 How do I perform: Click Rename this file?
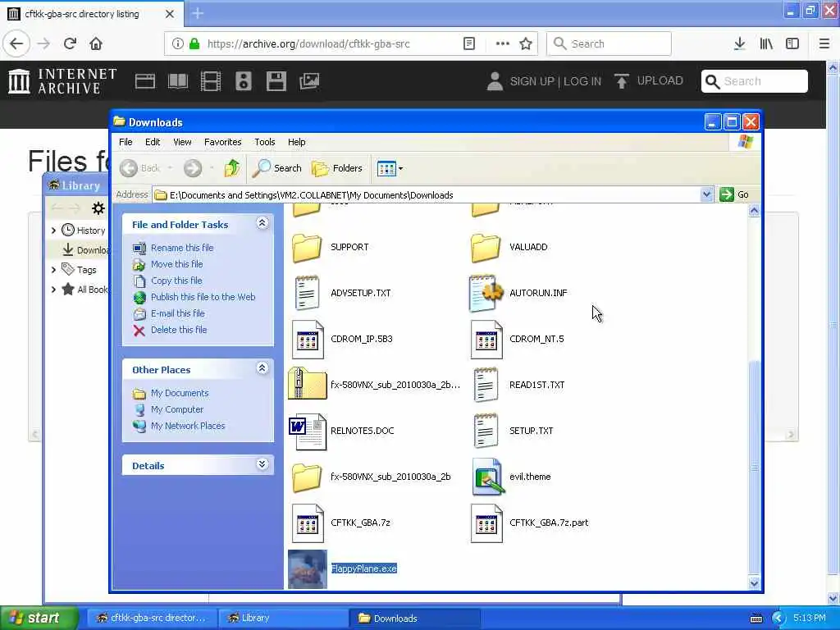coord(182,248)
